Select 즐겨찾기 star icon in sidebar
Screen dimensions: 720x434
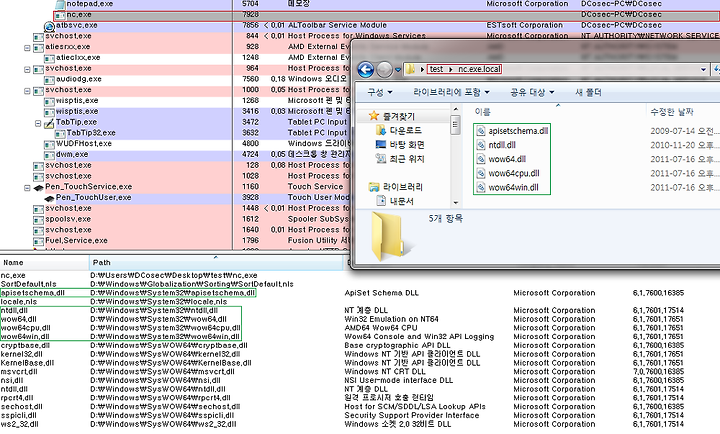[x=374, y=116]
